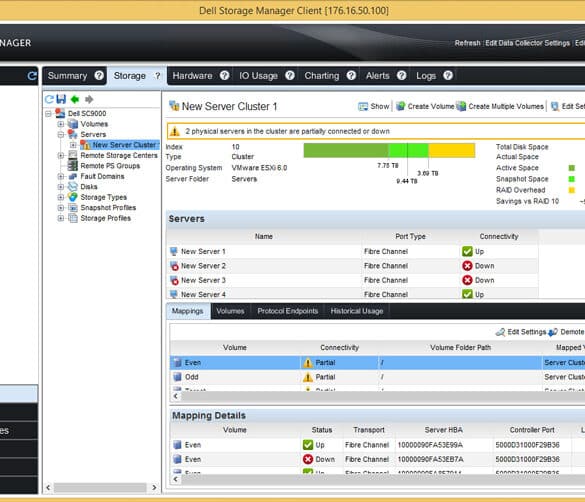Viewport: 585px width, 502px height.
Task: Click the Create Multiple Volumes button
Action: (500, 106)
